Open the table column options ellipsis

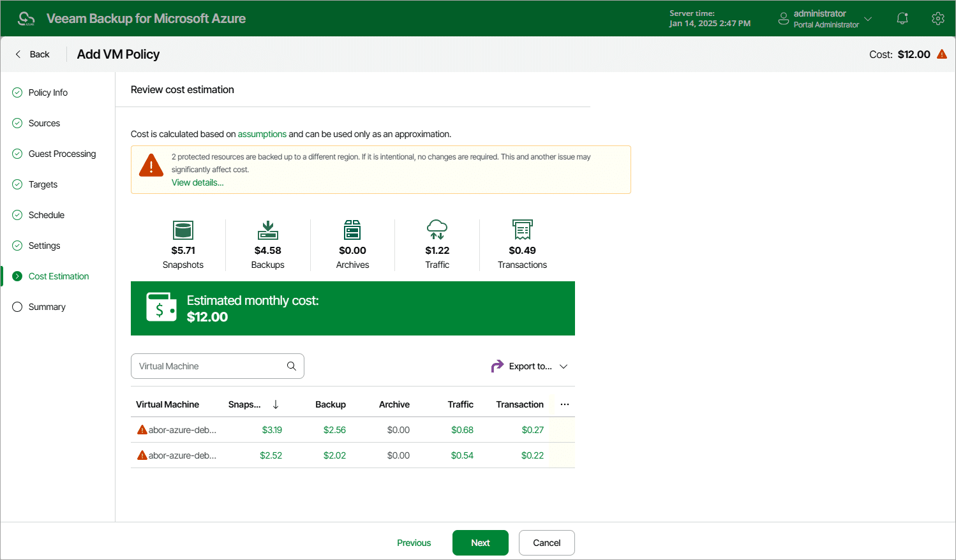pos(565,404)
